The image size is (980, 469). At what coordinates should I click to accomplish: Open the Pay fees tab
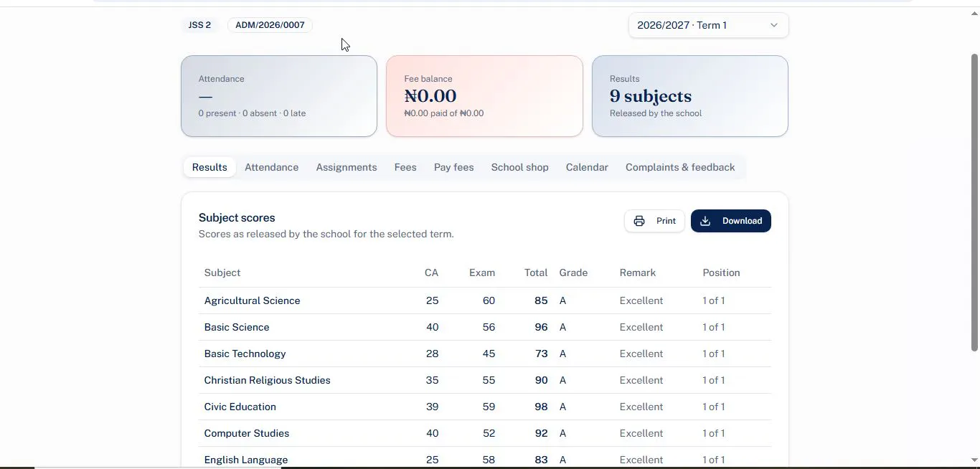(454, 167)
